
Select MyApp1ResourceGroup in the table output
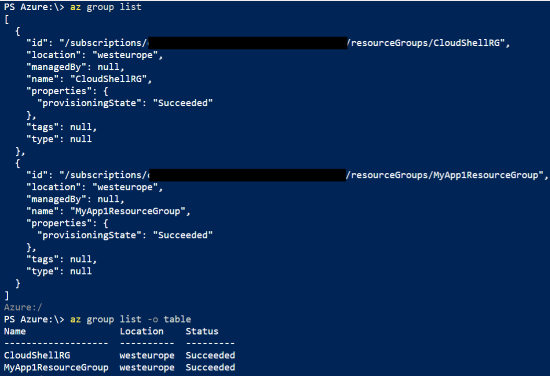pos(56,367)
